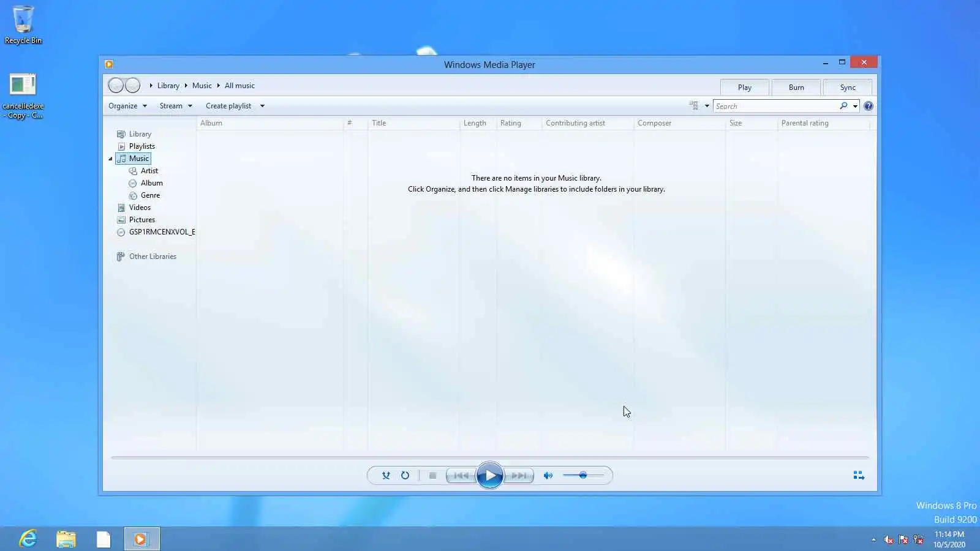Turn shuffle on in playback controls

click(x=386, y=476)
